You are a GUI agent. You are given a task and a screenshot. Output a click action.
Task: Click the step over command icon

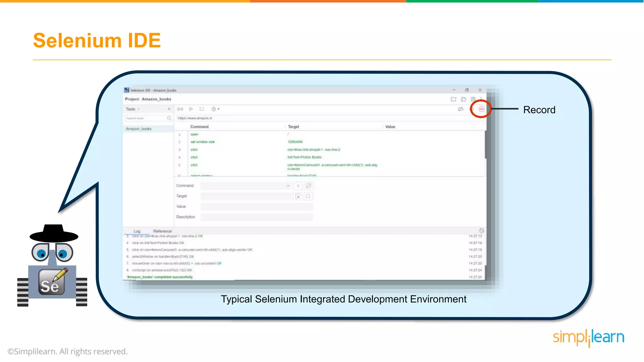pos(202,109)
